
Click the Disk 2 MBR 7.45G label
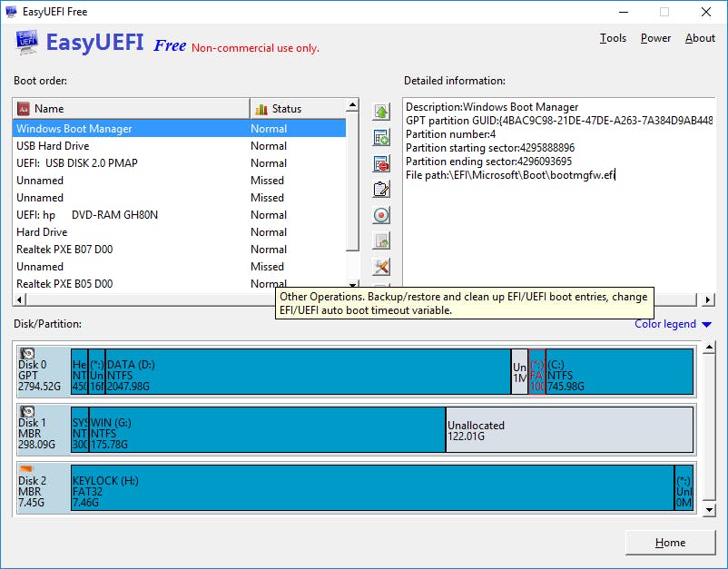(33, 492)
